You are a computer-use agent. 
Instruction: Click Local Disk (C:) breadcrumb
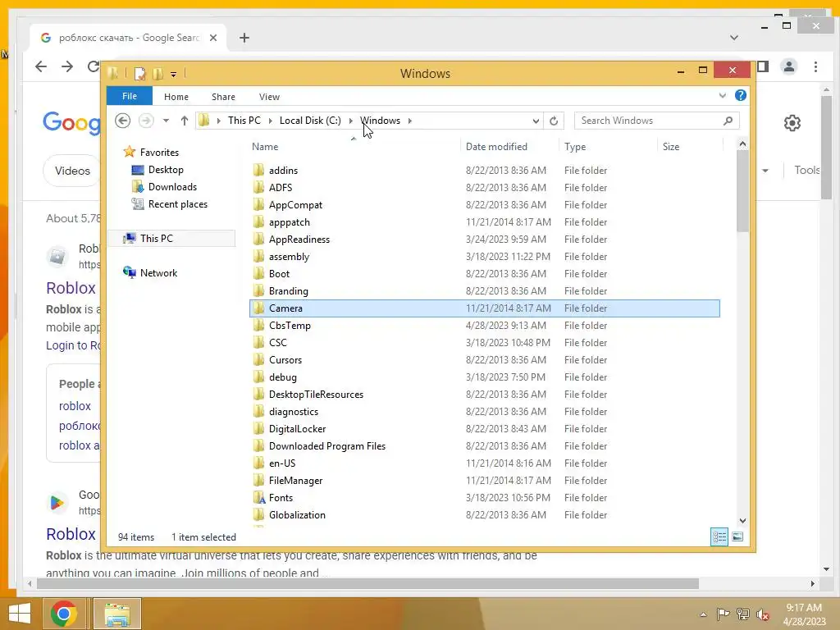coord(310,121)
